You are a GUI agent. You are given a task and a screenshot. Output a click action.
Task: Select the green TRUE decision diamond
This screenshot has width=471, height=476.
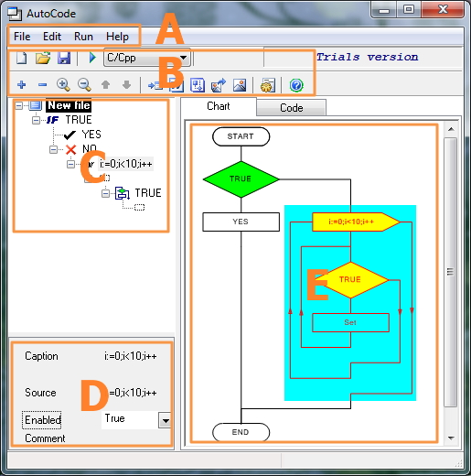tap(241, 179)
